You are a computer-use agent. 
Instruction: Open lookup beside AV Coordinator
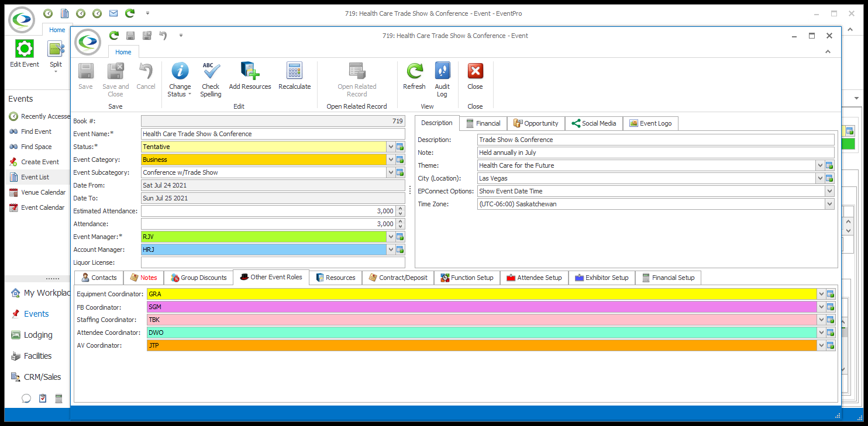(x=831, y=345)
